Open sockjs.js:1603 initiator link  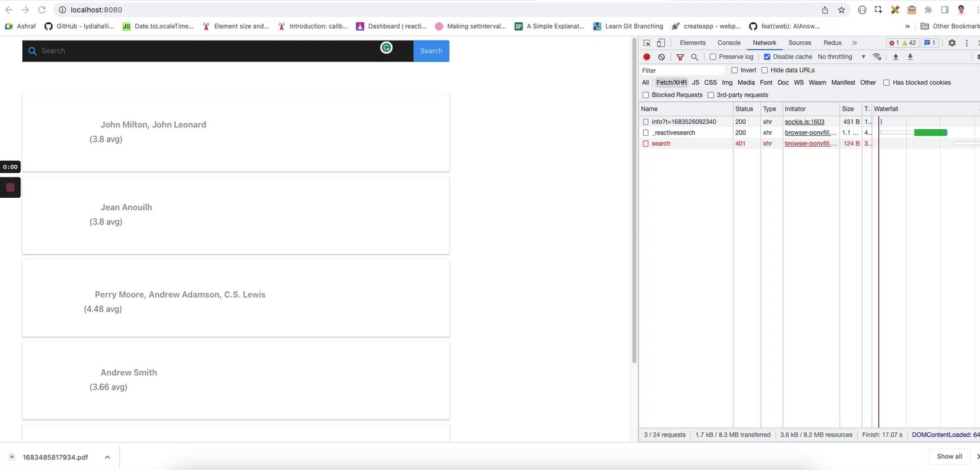point(804,122)
